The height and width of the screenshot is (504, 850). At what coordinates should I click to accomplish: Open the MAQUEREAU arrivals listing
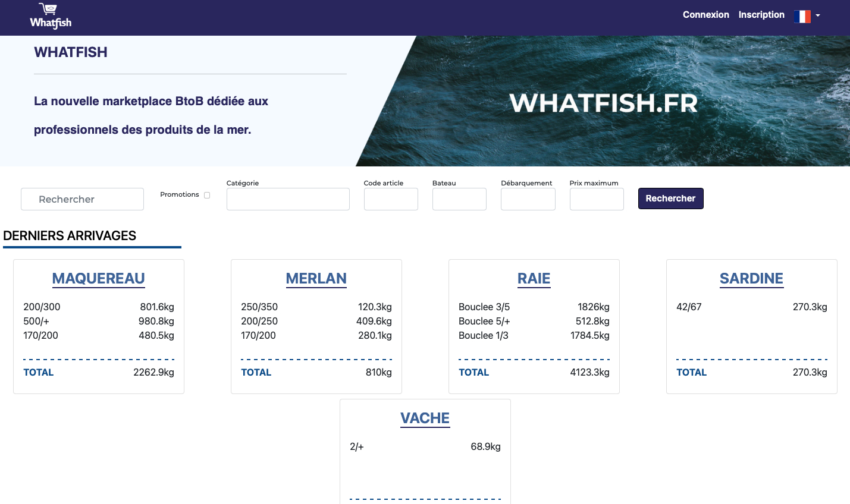click(98, 278)
